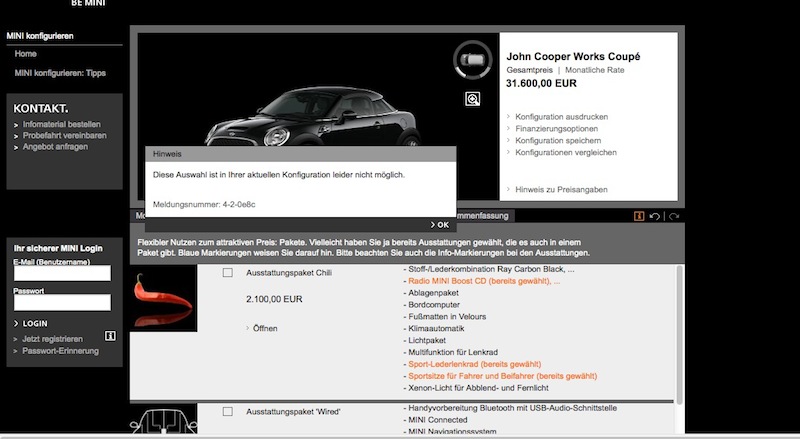Open Finanzierungsoptionen link
Image resolution: width=800 pixels, height=439 pixels.
click(557, 129)
